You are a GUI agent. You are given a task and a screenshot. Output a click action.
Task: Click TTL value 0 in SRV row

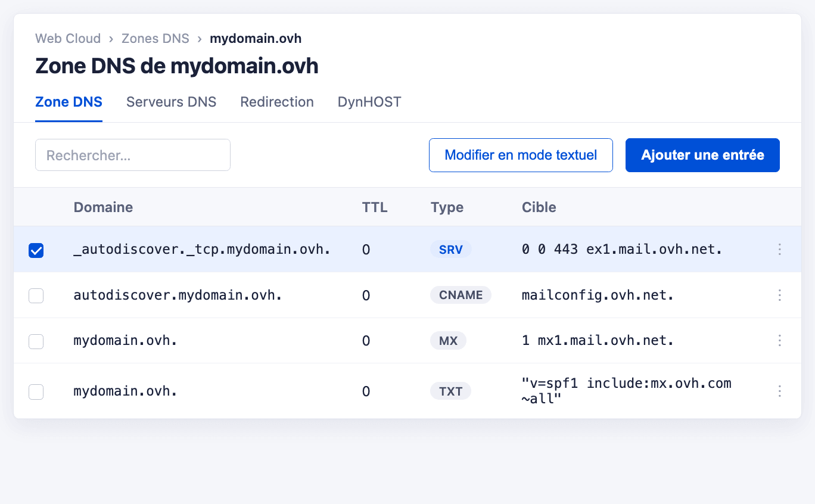point(366,250)
